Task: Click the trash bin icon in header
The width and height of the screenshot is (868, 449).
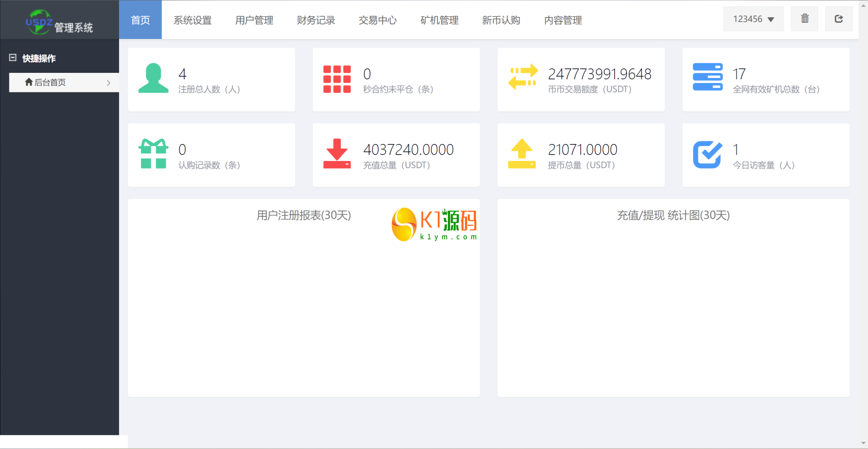Action: [804, 19]
